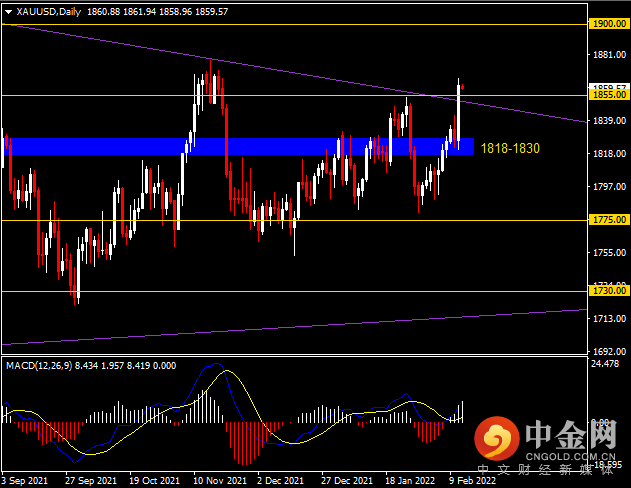Open the chart menu triangle beside XAUUSD
This screenshot has width=631, height=488.
coord(8,12)
